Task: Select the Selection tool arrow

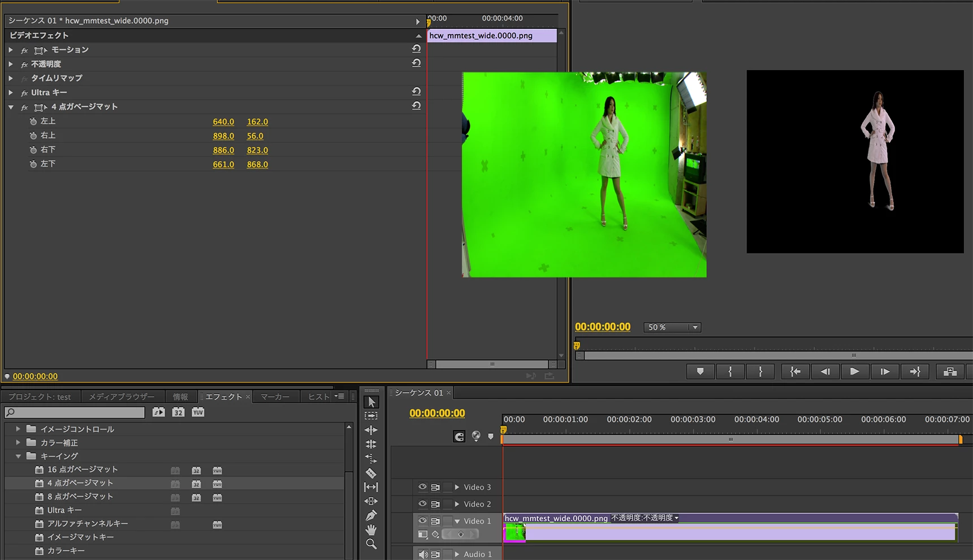Action: pyautogui.click(x=371, y=402)
